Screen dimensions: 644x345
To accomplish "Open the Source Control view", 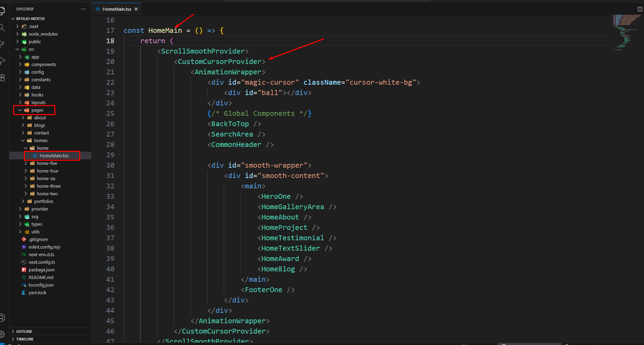I will pos(2,44).
